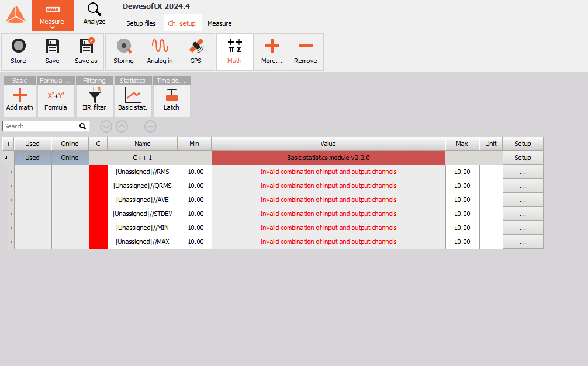Screen dimensions: 588x366
Task: Open Measure mode dropdown chevron
Action: click(x=53, y=27)
